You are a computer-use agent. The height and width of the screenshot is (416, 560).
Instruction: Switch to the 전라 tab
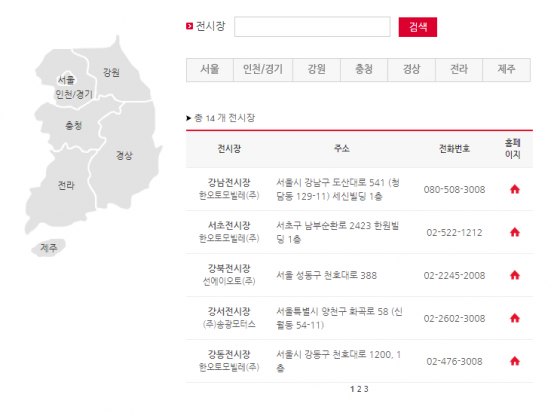point(459,70)
